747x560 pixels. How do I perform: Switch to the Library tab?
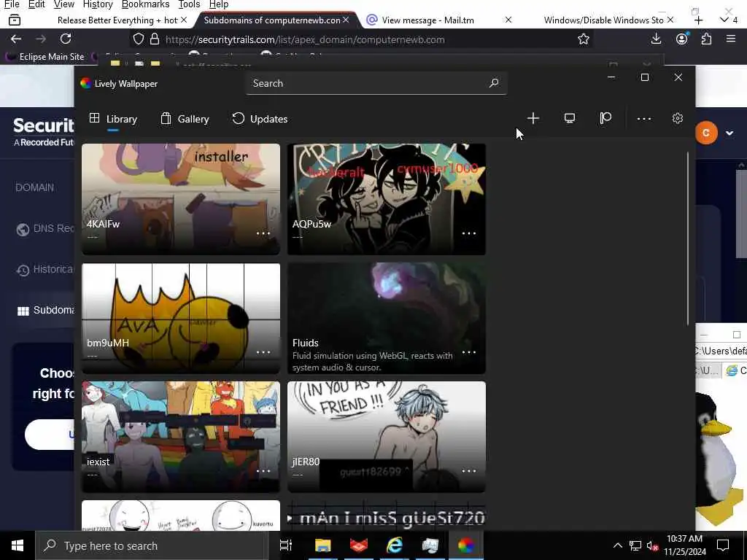tap(113, 119)
